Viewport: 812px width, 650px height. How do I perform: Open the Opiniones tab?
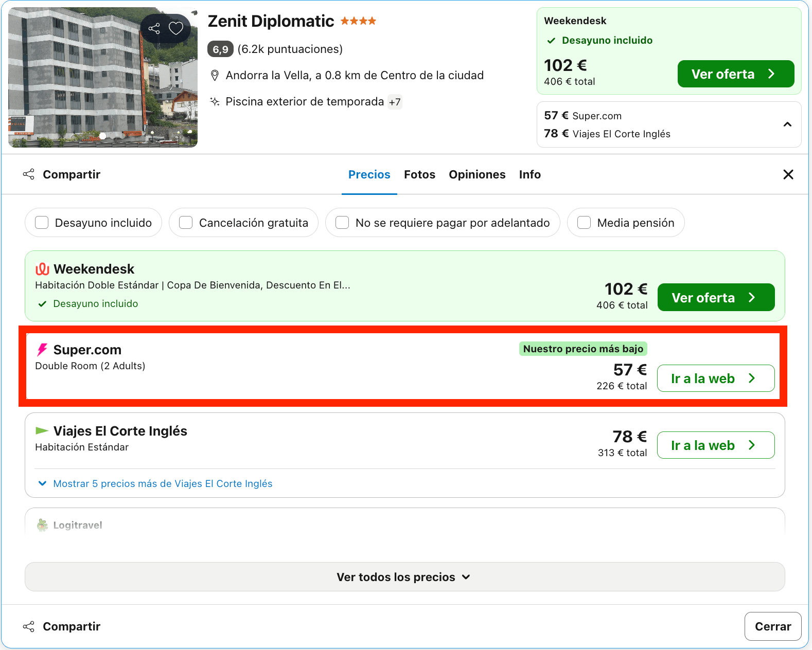tap(477, 175)
